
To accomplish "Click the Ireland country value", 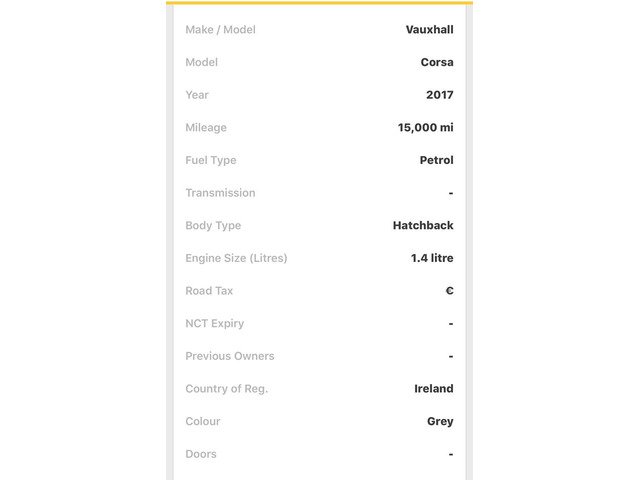I will point(433,389).
